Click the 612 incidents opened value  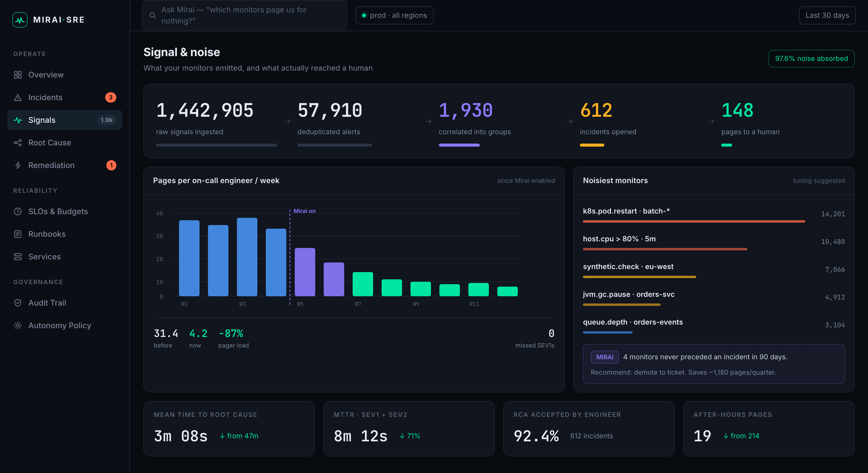tap(596, 110)
